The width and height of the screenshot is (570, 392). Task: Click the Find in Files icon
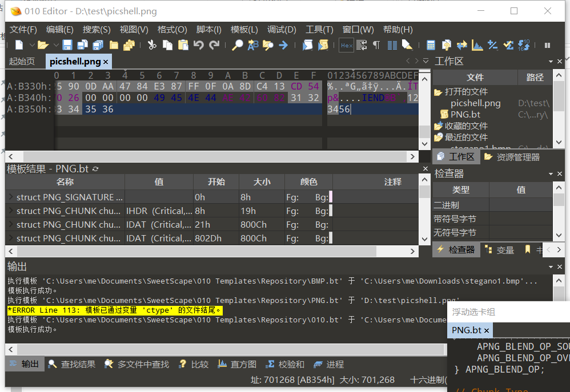point(268,45)
